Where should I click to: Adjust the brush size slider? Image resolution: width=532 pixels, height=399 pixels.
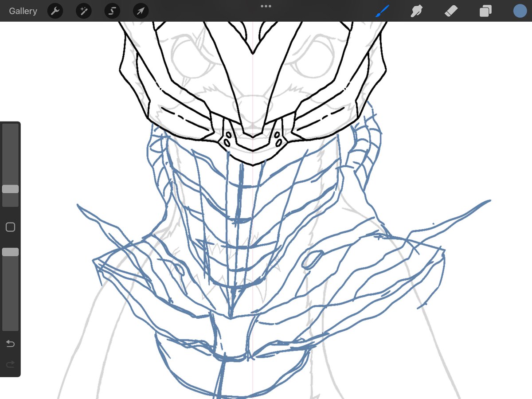pos(10,189)
